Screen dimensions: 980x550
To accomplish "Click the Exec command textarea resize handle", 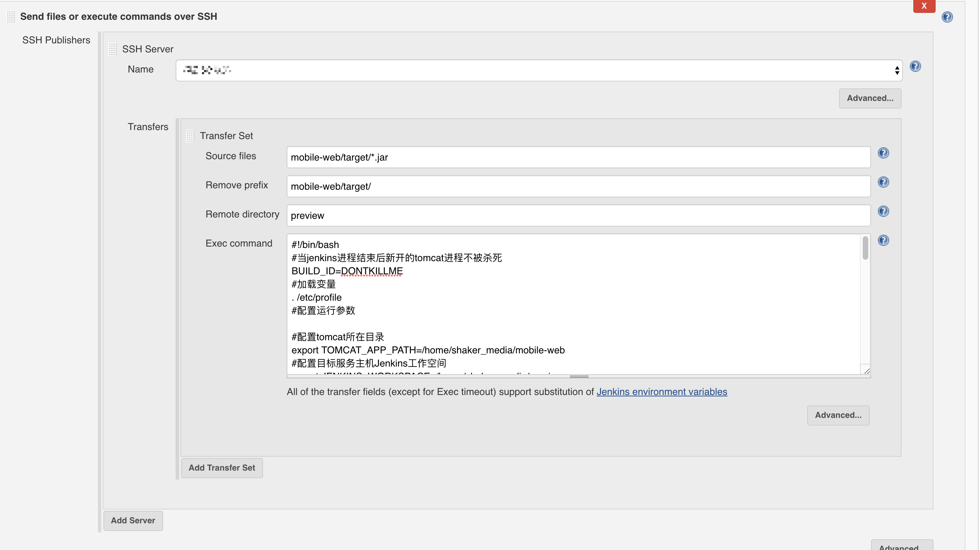I will [x=866, y=371].
